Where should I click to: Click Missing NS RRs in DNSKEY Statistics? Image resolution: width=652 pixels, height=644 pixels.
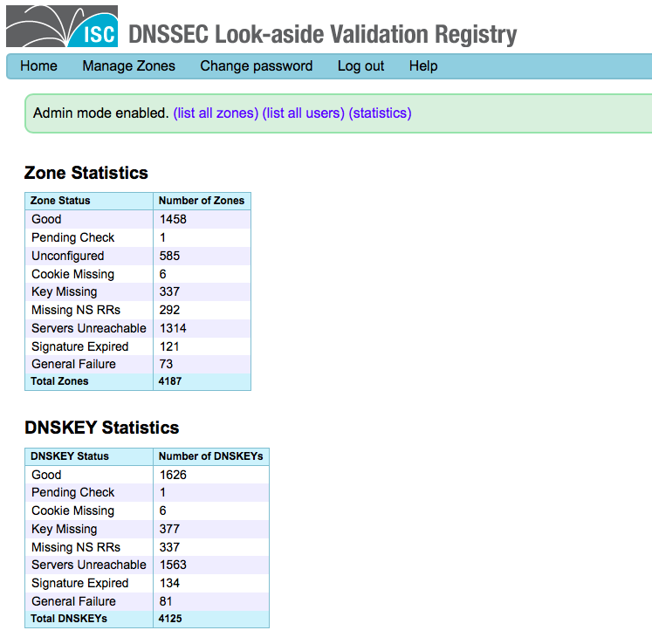76,547
